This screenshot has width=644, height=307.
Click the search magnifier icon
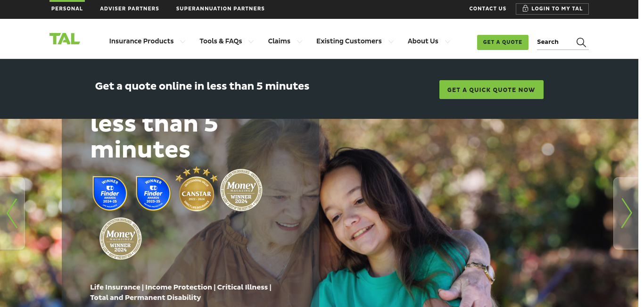click(x=581, y=42)
